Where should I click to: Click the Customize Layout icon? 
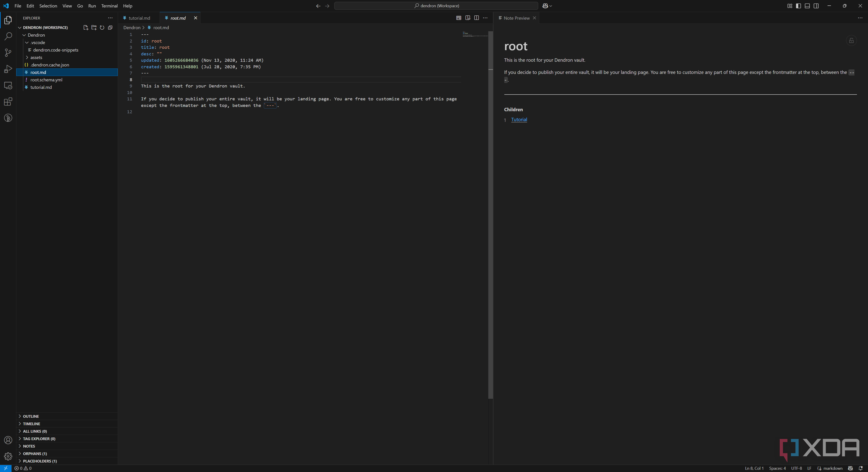click(x=790, y=6)
